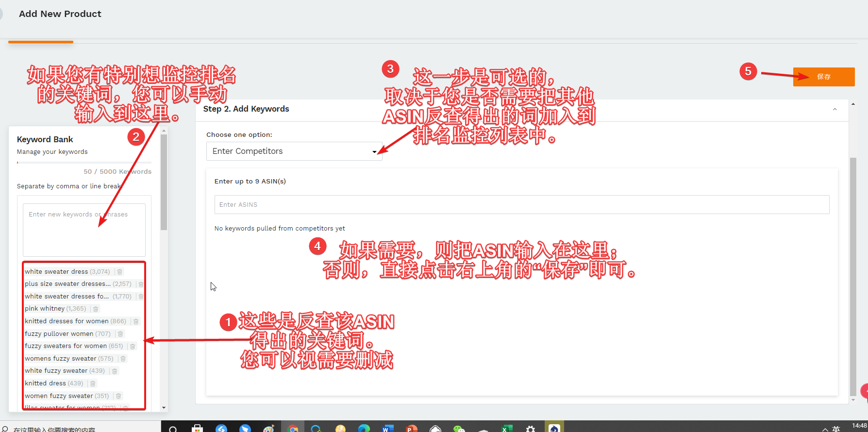Screen dimensions: 868x432
Task: Trash the 'white fuzzy sweater' keyword
Action: click(x=115, y=371)
